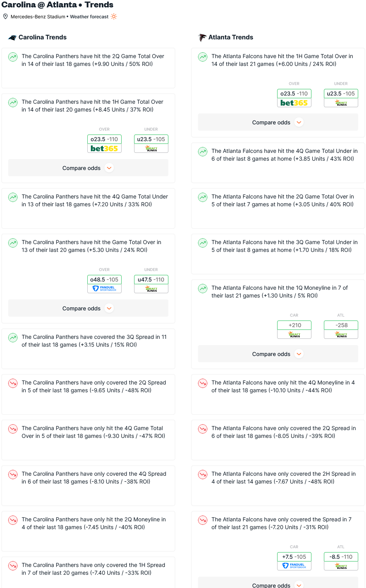Click the map pin icon by Mercedes-Benz Stadium

pyautogui.click(x=5, y=16)
